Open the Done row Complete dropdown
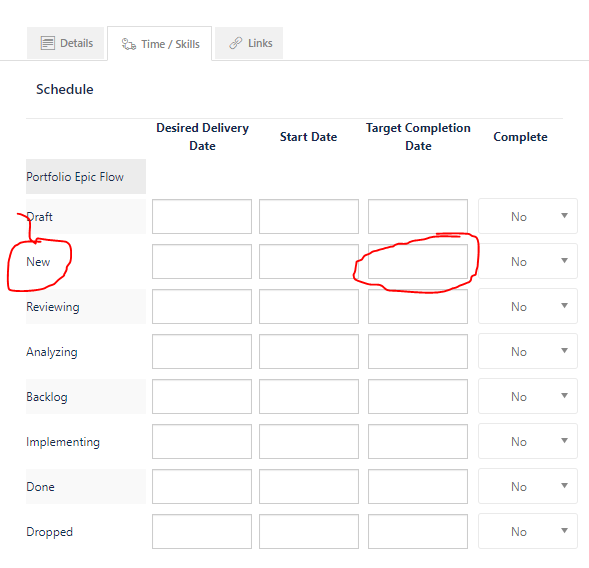Viewport: 589px width, 568px height. pyautogui.click(x=528, y=487)
